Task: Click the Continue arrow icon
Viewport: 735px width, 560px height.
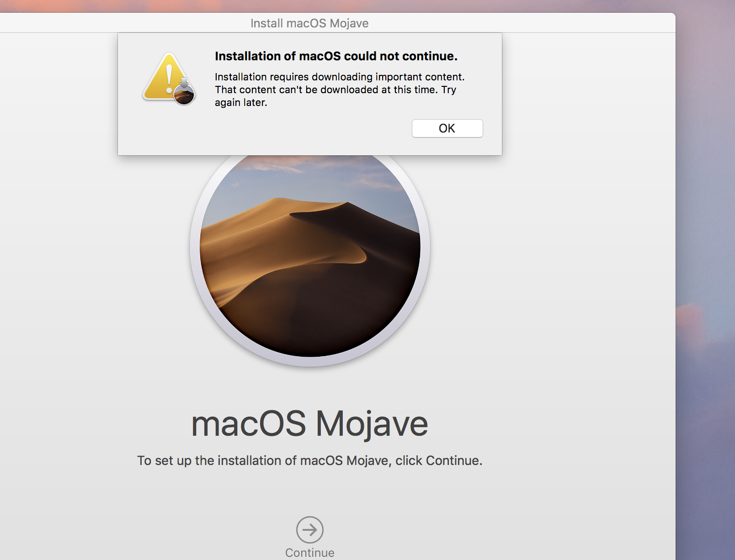Action: [310, 530]
